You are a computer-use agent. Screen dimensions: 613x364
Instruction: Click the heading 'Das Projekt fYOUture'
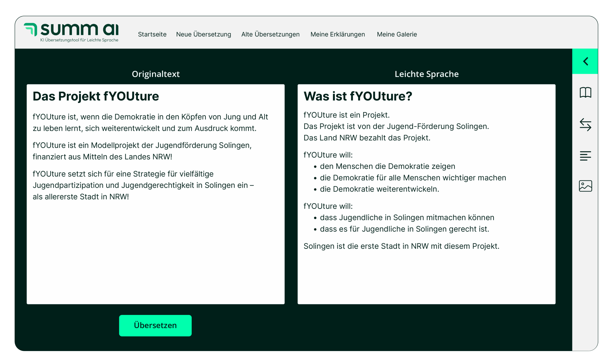click(96, 96)
